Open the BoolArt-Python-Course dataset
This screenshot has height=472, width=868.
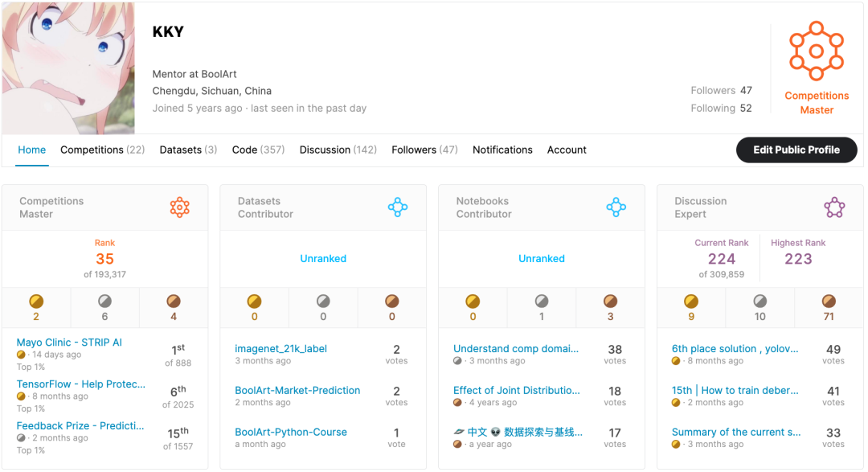pyautogui.click(x=291, y=432)
